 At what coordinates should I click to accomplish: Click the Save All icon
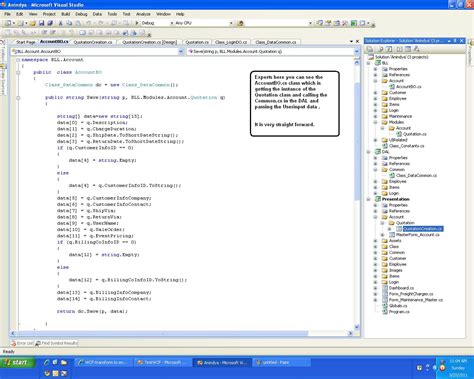(50, 23)
